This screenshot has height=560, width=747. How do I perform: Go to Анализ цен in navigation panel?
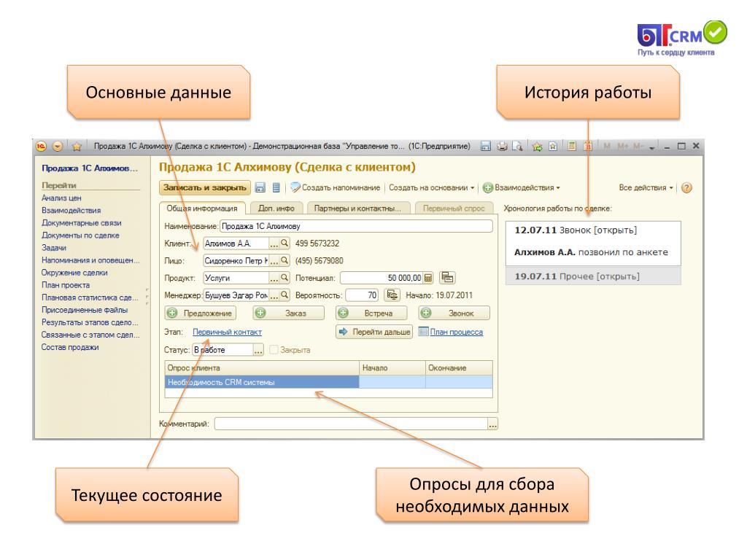[x=61, y=198]
